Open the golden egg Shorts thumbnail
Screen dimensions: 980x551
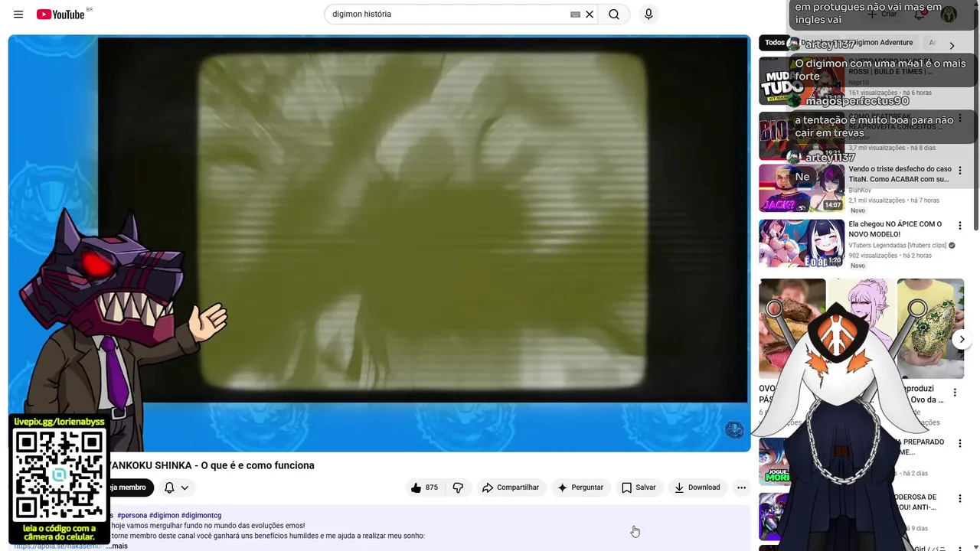click(x=930, y=328)
